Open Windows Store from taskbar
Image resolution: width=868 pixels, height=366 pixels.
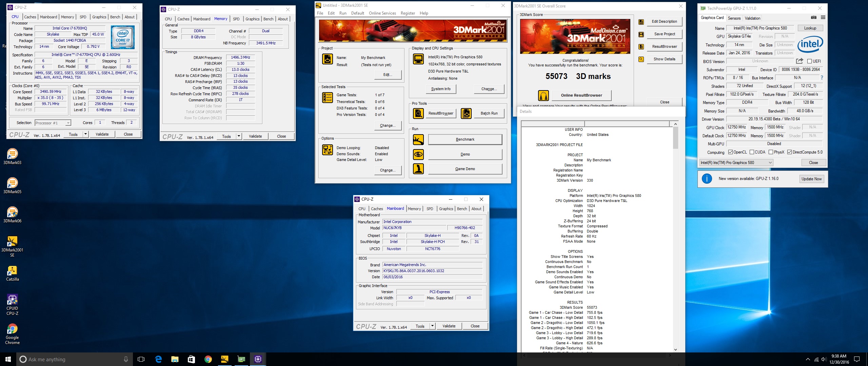(191, 359)
